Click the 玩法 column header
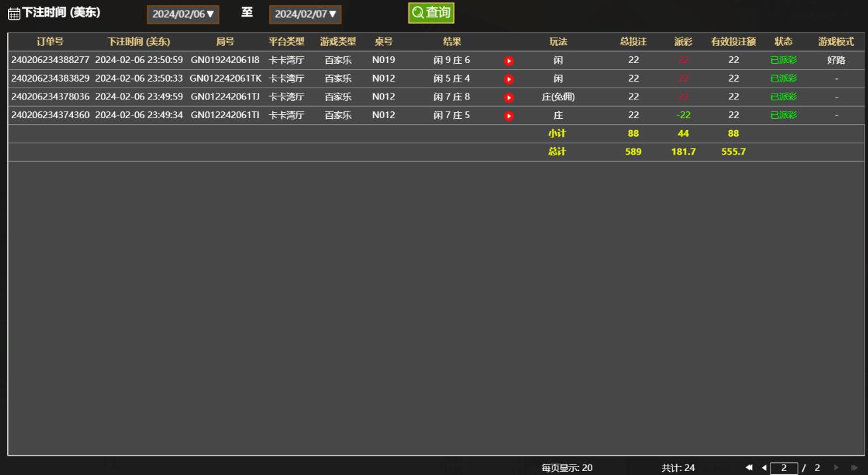Image resolution: width=868 pixels, height=475 pixels. click(558, 42)
